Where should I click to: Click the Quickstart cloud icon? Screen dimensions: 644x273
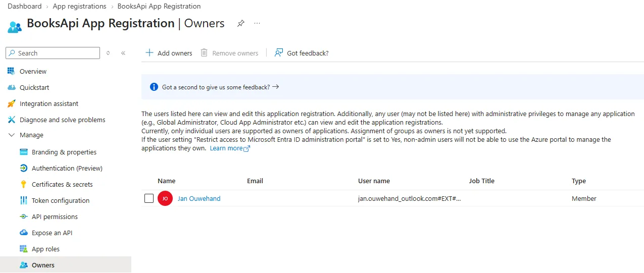tap(11, 87)
